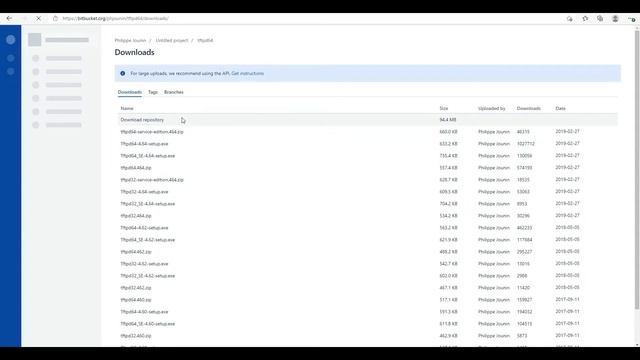Open the Bitbucket logo in blue sidebar
Screen dimensions: 640x360
point(11,40)
